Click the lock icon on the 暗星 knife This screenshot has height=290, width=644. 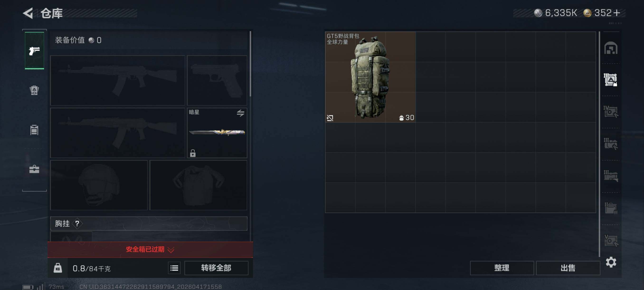pos(193,153)
